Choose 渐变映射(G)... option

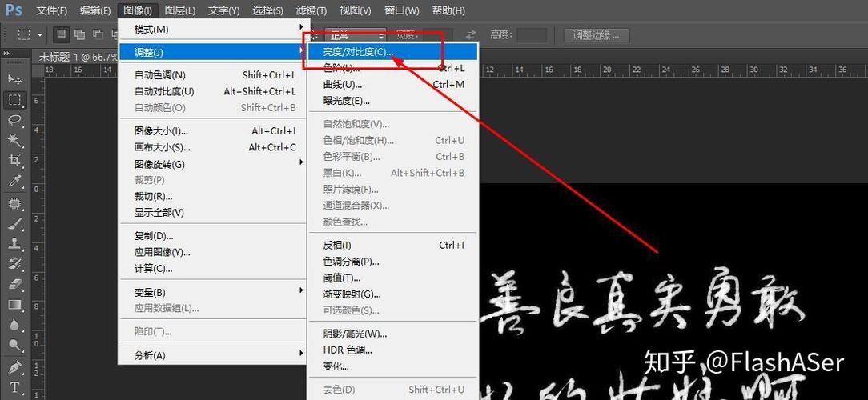(x=392, y=294)
